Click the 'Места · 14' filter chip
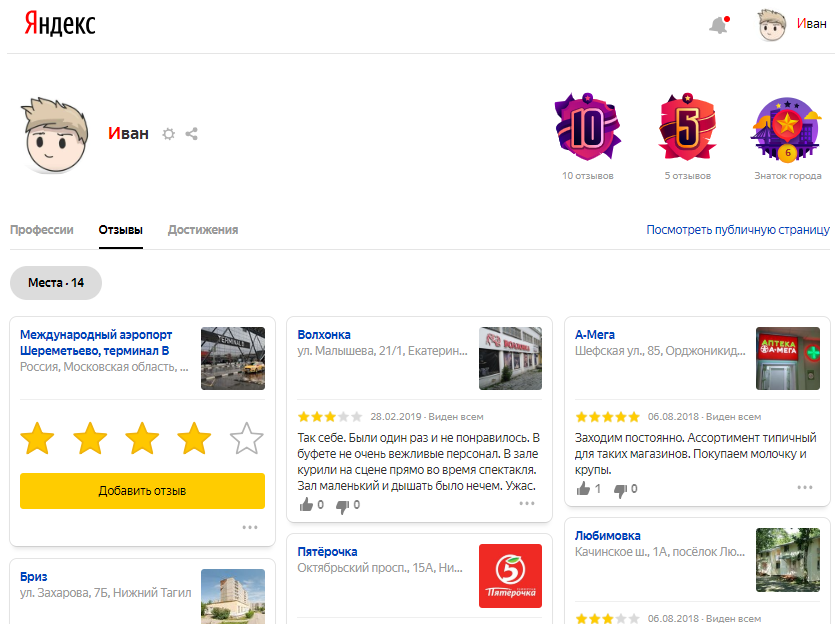This screenshot has height=624, width=840. point(56,283)
